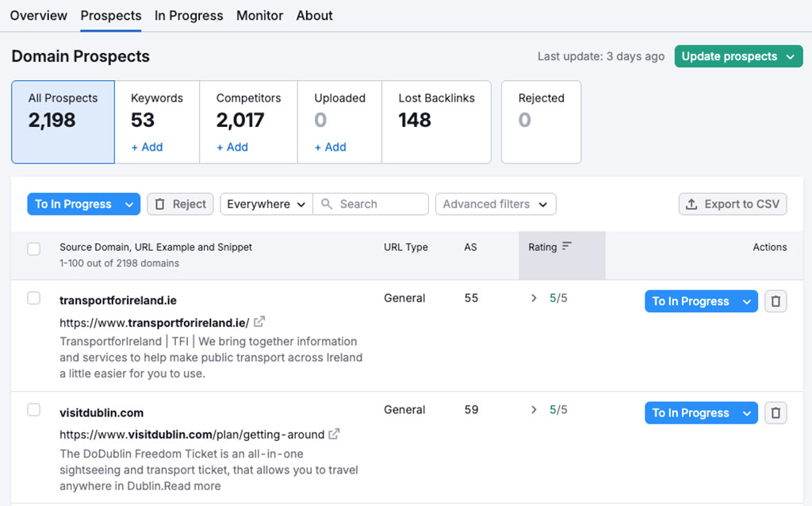Switch to the Overview tab
The height and width of the screenshot is (506, 812).
coord(38,16)
